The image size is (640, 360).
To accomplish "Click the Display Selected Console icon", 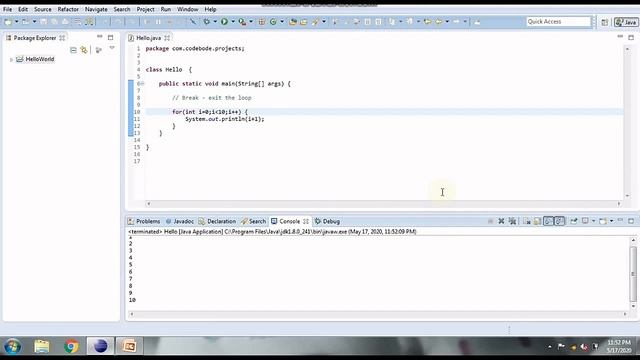I will [585, 221].
